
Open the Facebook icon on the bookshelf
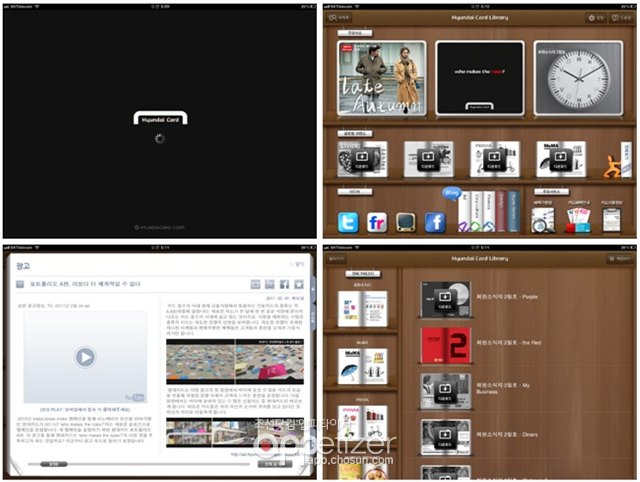tap(435, 222)
